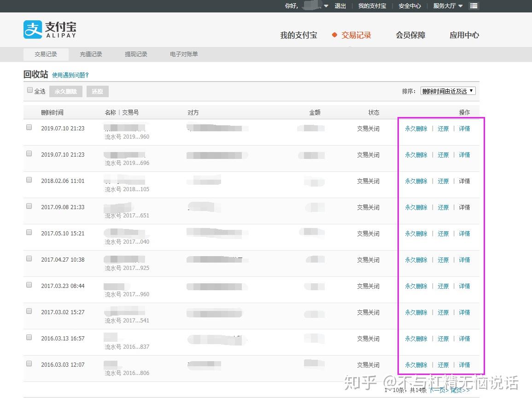Click 永久删除 for the 2017.05.10 15:21 record

point(416,234)
